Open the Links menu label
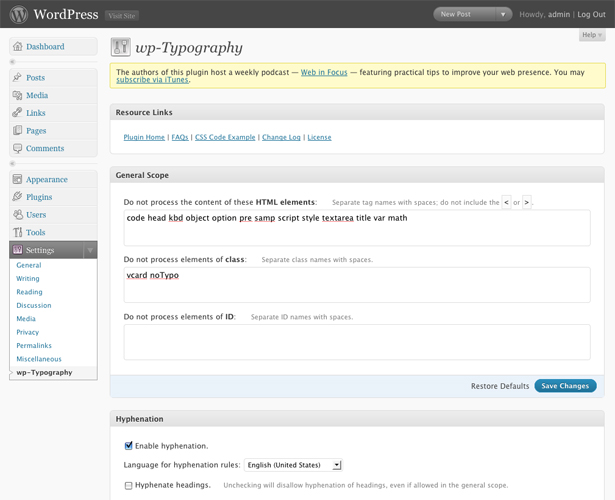 [x=36, y=113]
